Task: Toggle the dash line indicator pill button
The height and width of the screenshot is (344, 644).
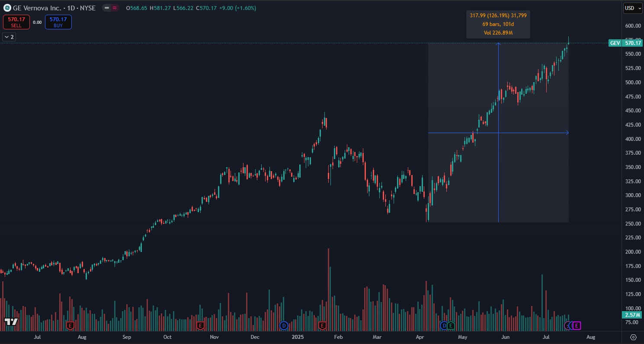Action: click(106, 8)
